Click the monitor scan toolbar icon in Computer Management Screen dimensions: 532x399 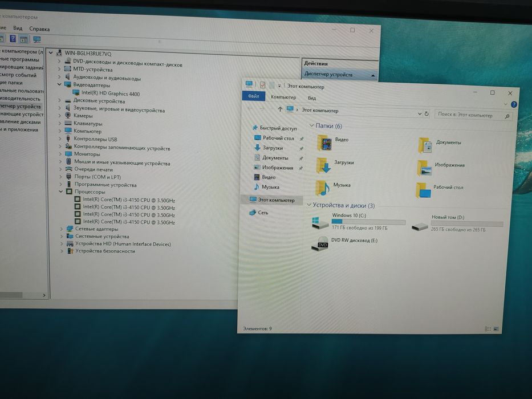pyautogui.click(x=36, y=39)
